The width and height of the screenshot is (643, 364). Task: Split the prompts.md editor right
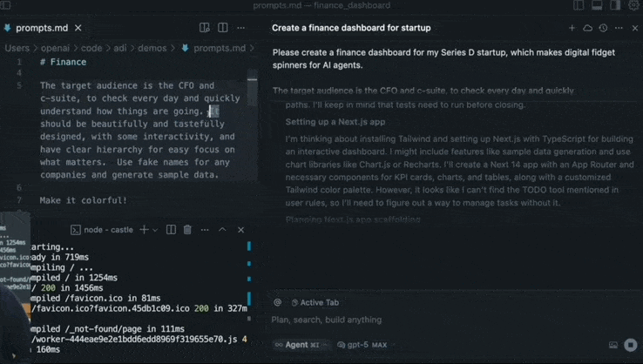tap(223, 28)
